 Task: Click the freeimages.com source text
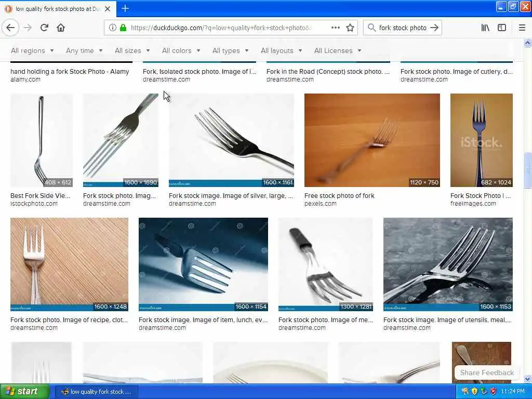pyautogui.click(x=473, y=204)
